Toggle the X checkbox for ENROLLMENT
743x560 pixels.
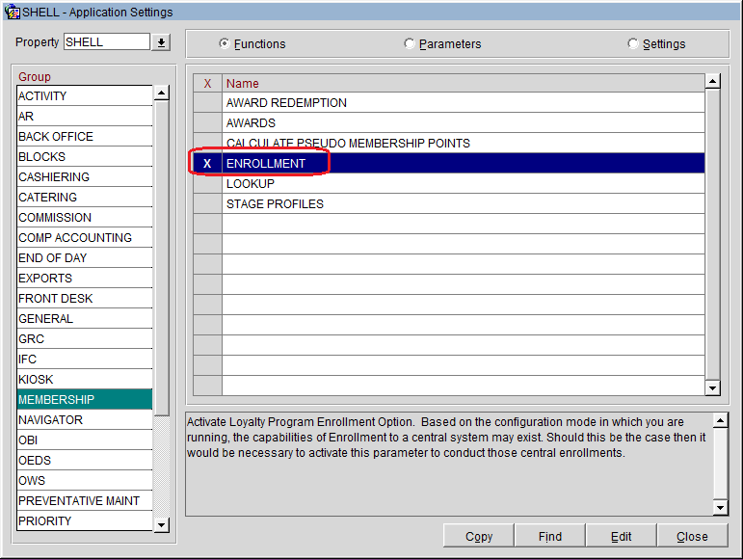tap(207, 164)
